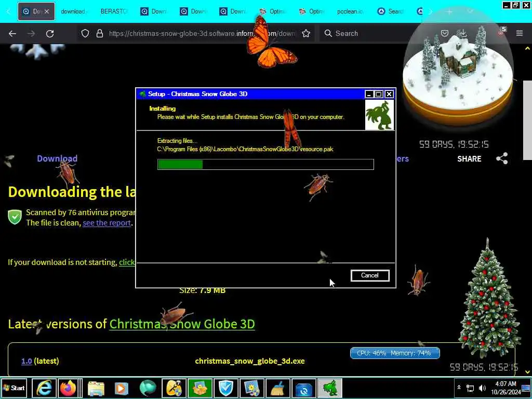Click the Firefox taskbar icon

(x=69, y=388)
